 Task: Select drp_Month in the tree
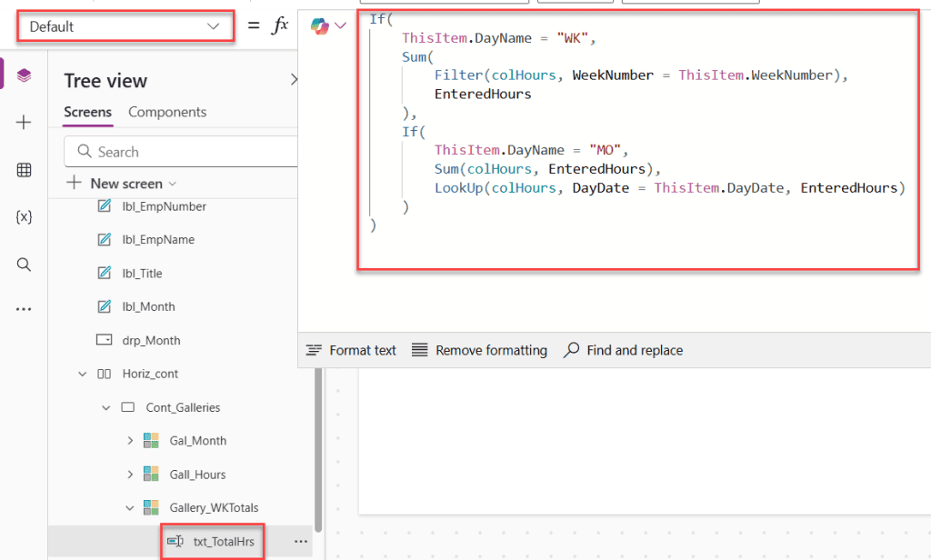(152, 341)
